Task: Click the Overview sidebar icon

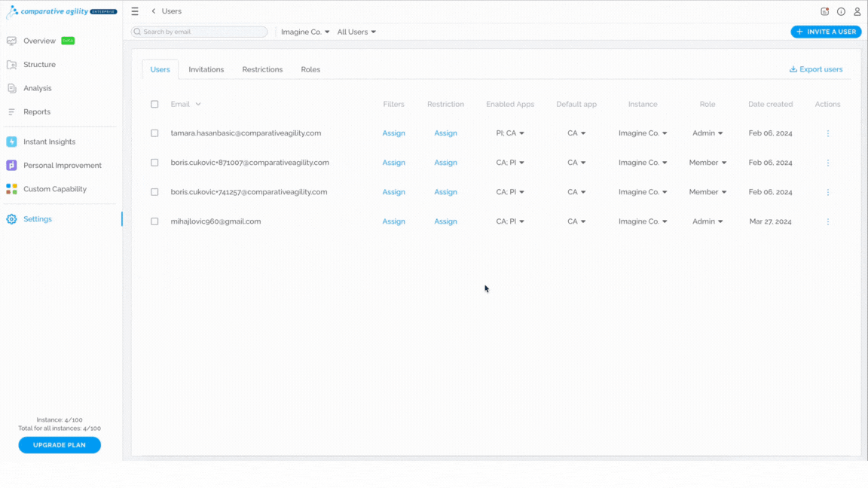Action: [11, 41]
